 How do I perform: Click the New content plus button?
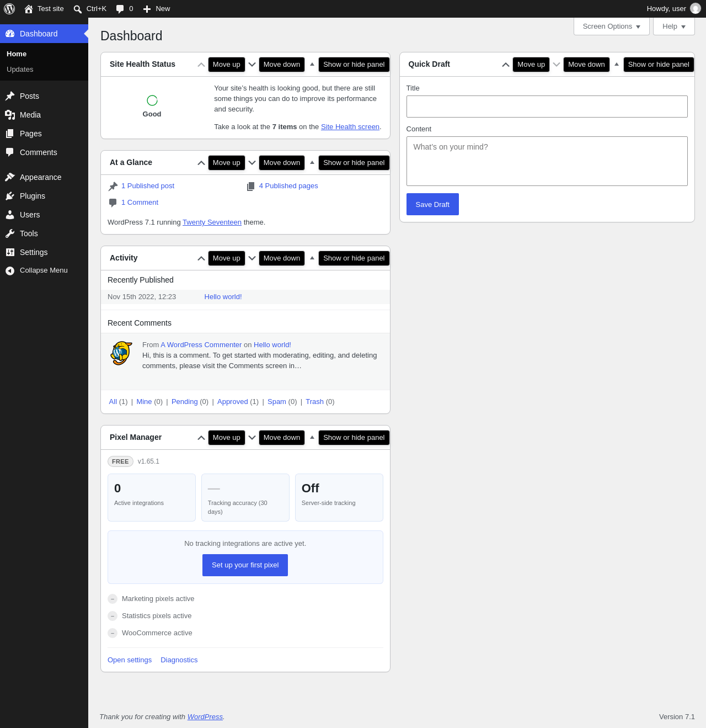click(x=157, y=9)
